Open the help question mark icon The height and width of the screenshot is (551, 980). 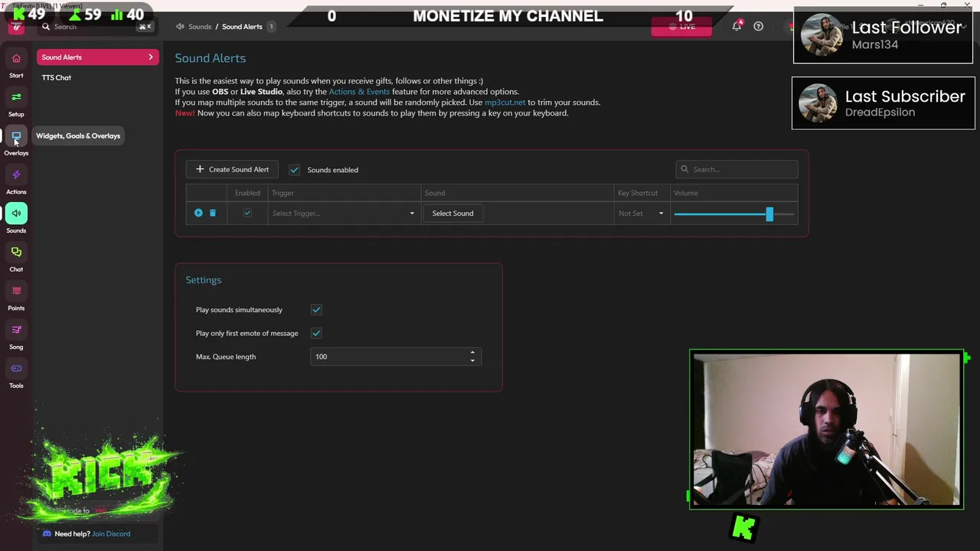(x=758, y=26)
